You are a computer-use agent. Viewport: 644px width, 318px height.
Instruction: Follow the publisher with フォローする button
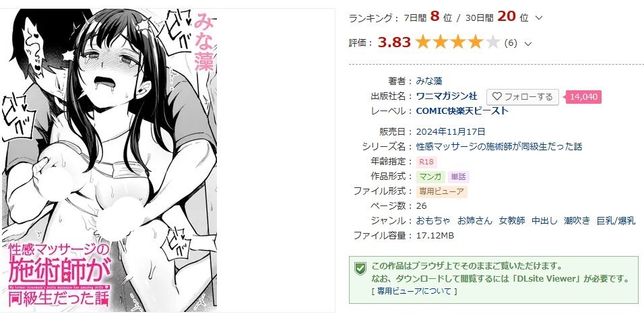pyautogui.click(x=523, y=97)
